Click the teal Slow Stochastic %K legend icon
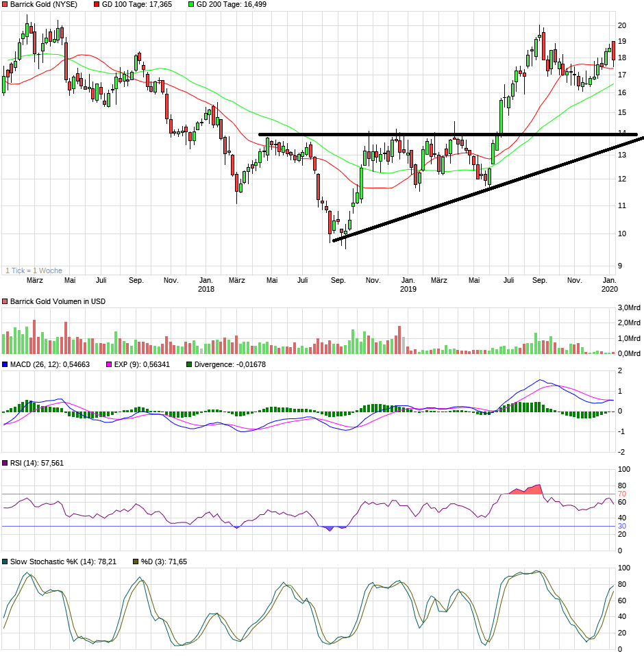The height and width of the screenshot is (656, 644). 5,560
